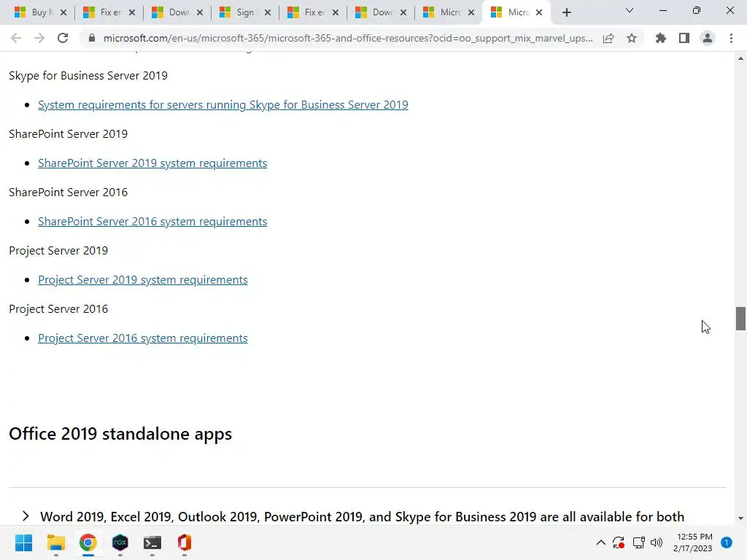Open File Explorer from taskbar
The height and width of the screenshot is (560, 747).
pos(55,542)
